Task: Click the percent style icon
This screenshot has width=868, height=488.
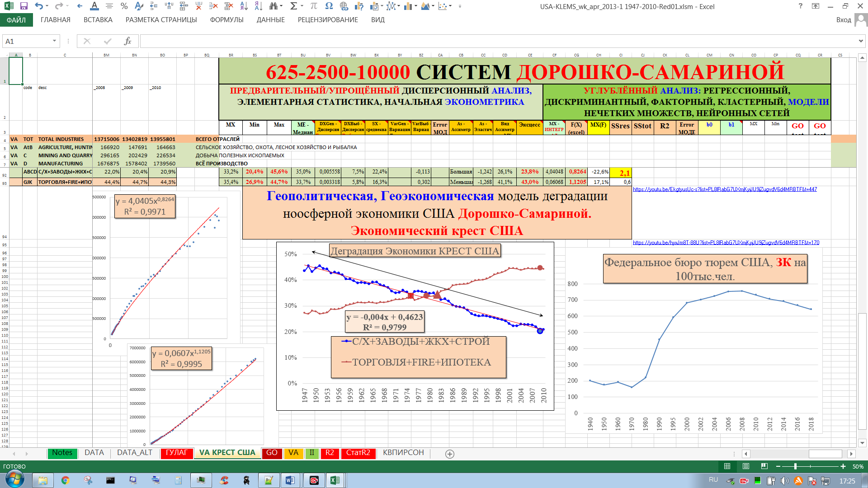Action: tap(124, 6)
